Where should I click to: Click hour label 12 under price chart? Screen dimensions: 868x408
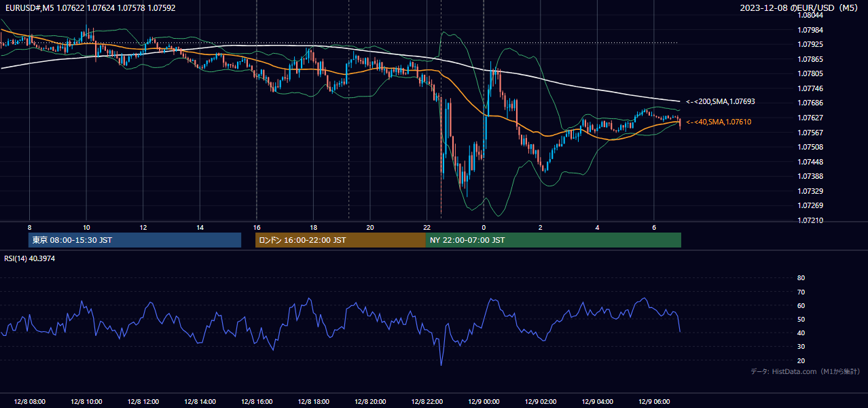pyautogui.click(x=143, y=227)
